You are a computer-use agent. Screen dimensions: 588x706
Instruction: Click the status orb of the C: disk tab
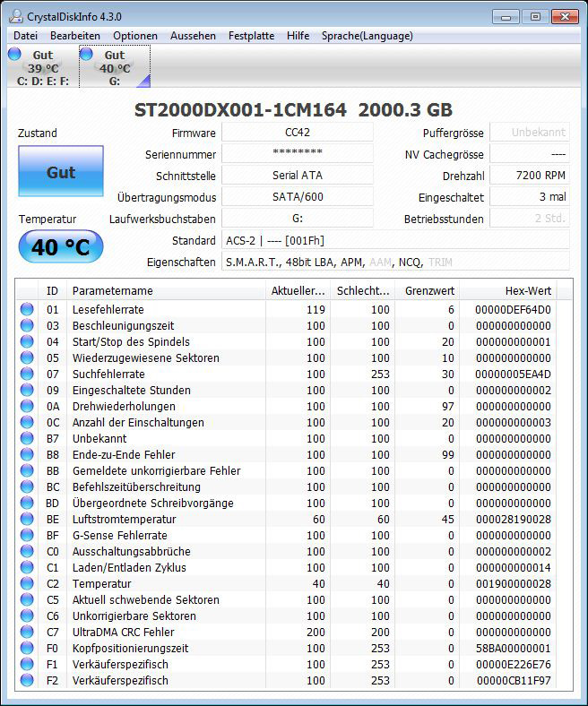pyautogui.click(x=14, y=54)
